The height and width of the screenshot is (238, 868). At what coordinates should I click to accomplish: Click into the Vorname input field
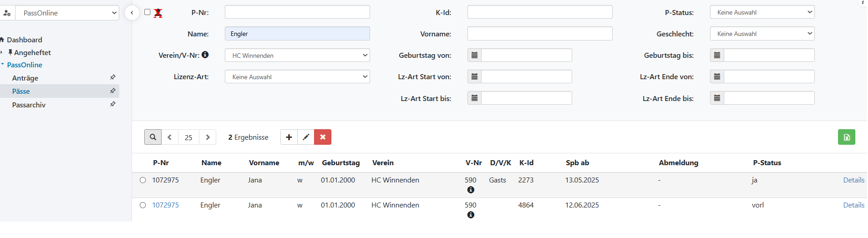click(x=539, y=34)
